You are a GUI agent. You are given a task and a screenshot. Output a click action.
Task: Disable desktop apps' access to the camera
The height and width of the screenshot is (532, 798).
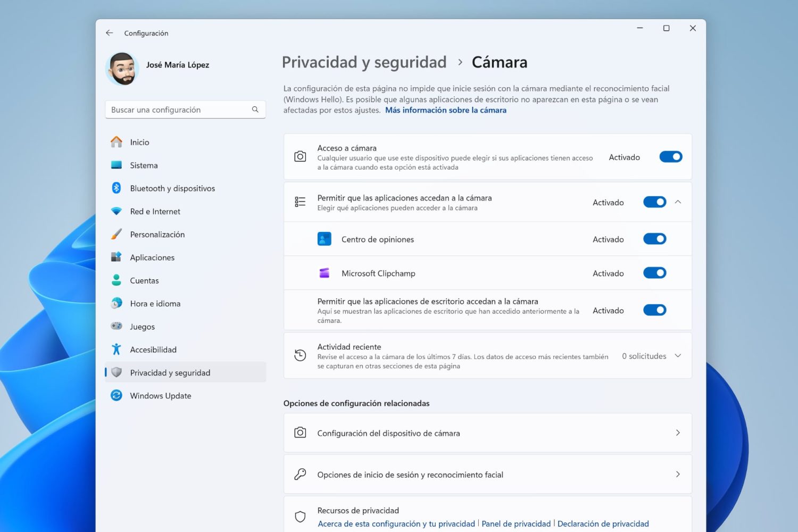(x=654, y=310)
